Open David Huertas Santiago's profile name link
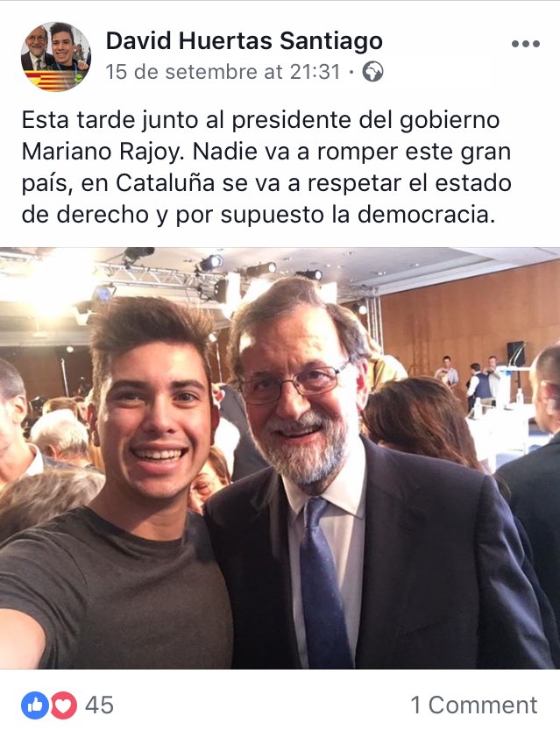Viewport: 560px width, 737px height. coord(244,40)
